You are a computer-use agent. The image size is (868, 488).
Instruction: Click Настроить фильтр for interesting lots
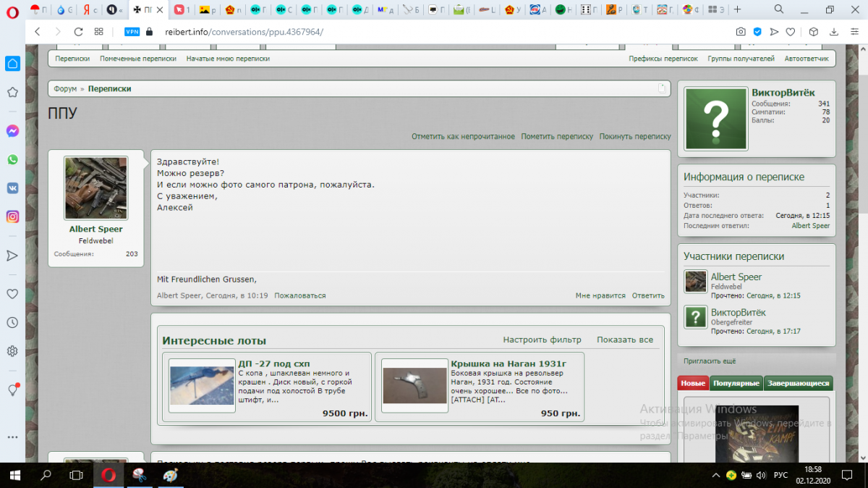pyautogui.click(x=542, y=340)
